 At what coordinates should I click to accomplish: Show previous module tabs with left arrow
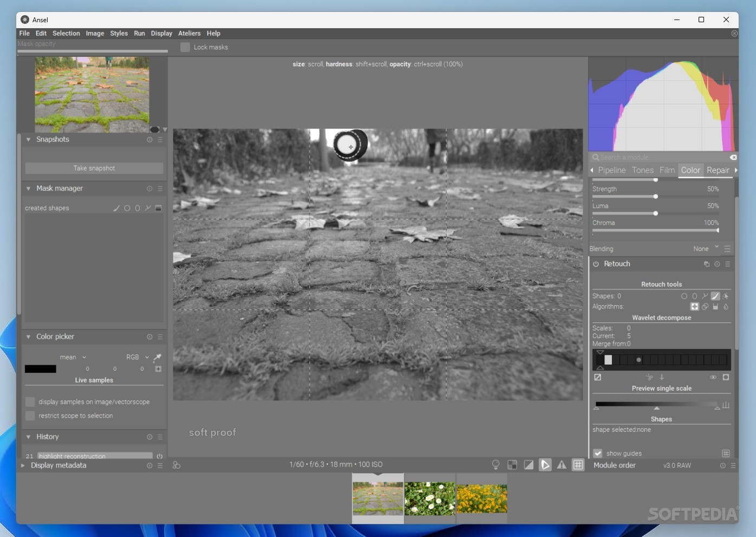click(x=591, y=170)
